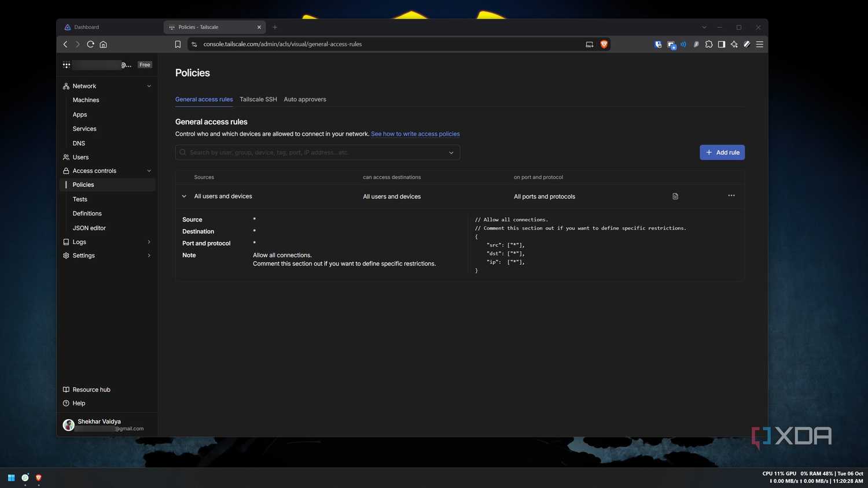Open the Windows Start button
The image size is (868, 488).
11,478
